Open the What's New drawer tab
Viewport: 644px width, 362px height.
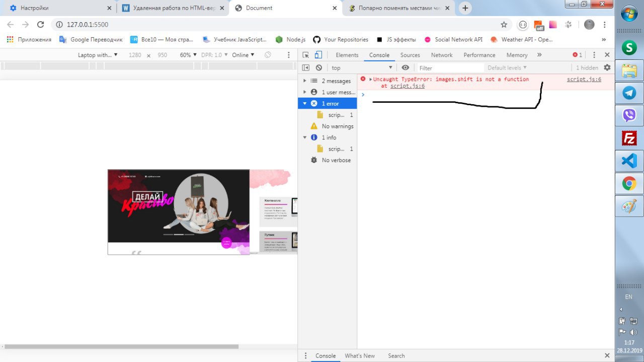tap(360, 355)
